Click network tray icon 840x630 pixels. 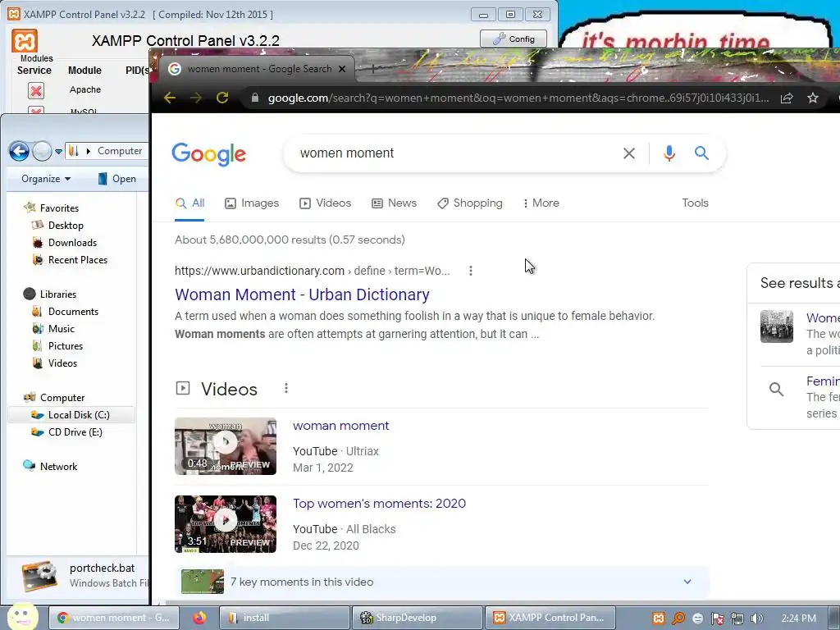pyautogui.click(x=737, y=619)
